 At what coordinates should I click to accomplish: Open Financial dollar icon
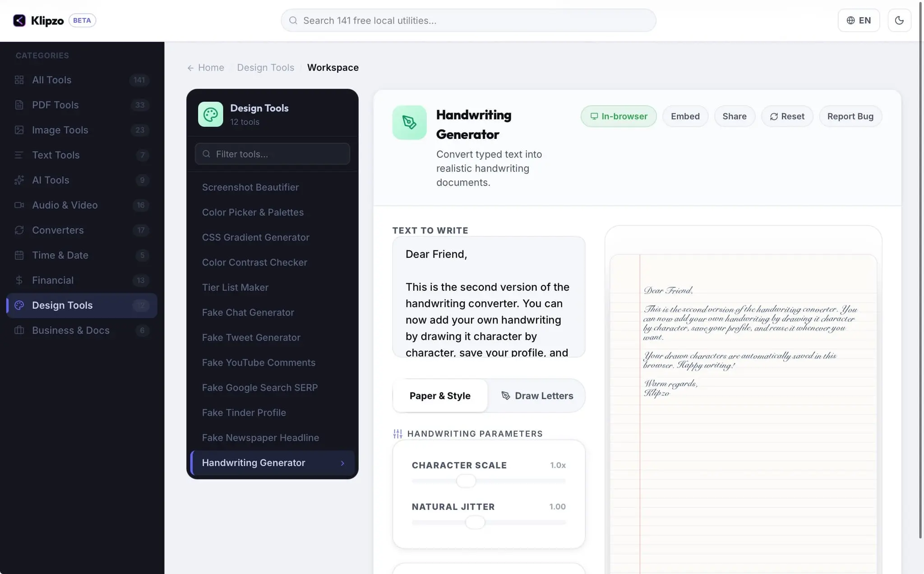pyautogui.click(x=19, y=280)
